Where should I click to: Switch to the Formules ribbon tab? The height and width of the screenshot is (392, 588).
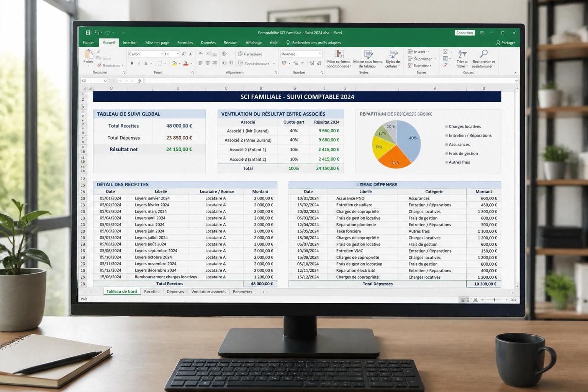click(185, 42)
